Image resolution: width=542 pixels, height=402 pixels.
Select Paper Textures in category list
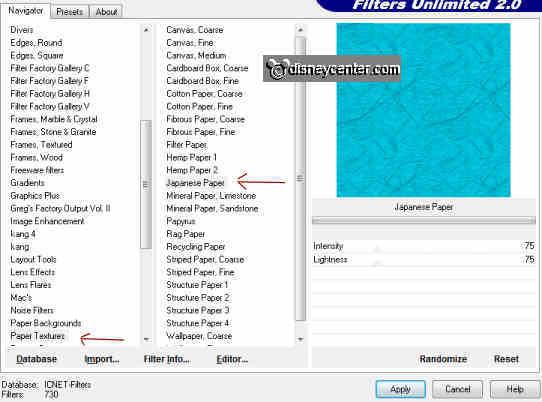tap(37, 336)
